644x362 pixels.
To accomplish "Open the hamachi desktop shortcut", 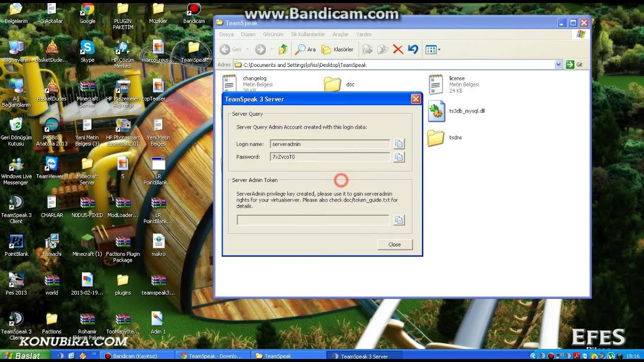I will (52, 245).
